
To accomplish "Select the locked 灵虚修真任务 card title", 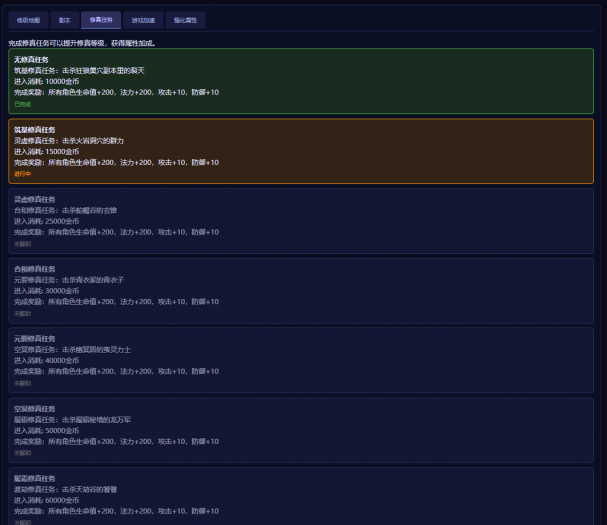I will pyautogui.click(x=35, y=200).
